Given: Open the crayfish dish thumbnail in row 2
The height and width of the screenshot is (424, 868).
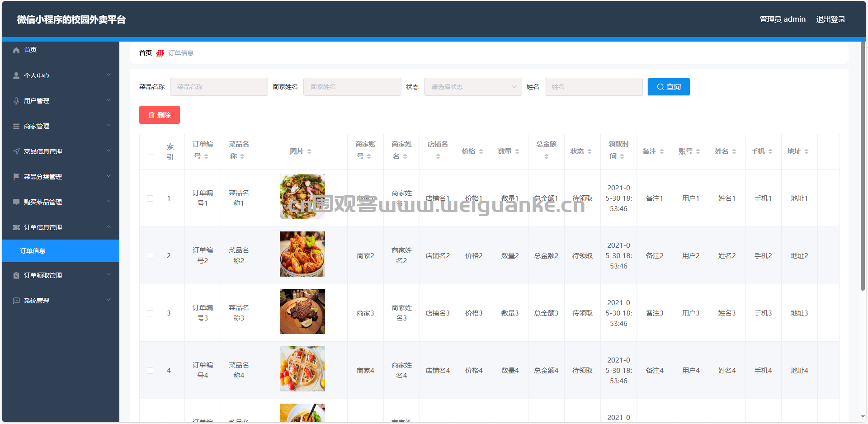Looking at the screenshot, I should pyautogui.click(x=302, y=254).
